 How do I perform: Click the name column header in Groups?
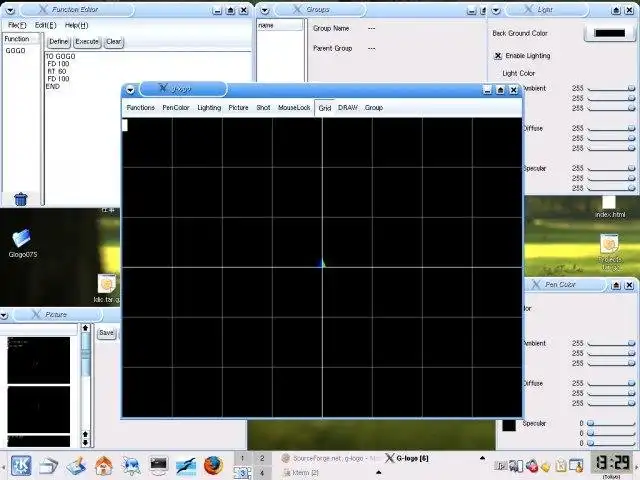[x=280, y=25]
